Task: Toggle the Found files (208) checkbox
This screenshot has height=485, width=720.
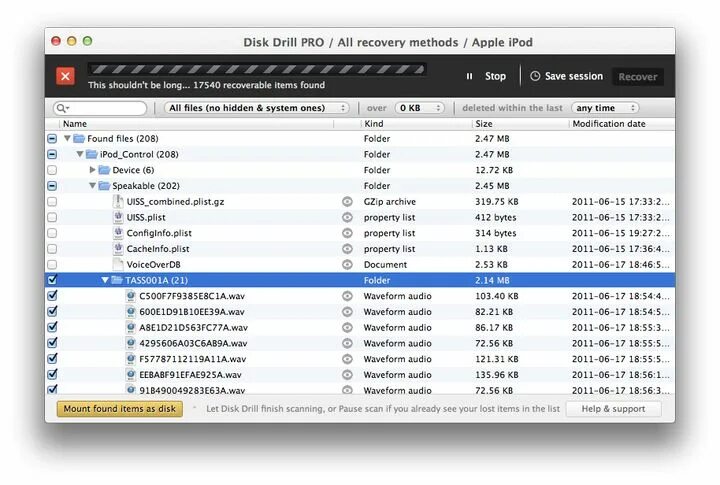Action: [52, 138]
